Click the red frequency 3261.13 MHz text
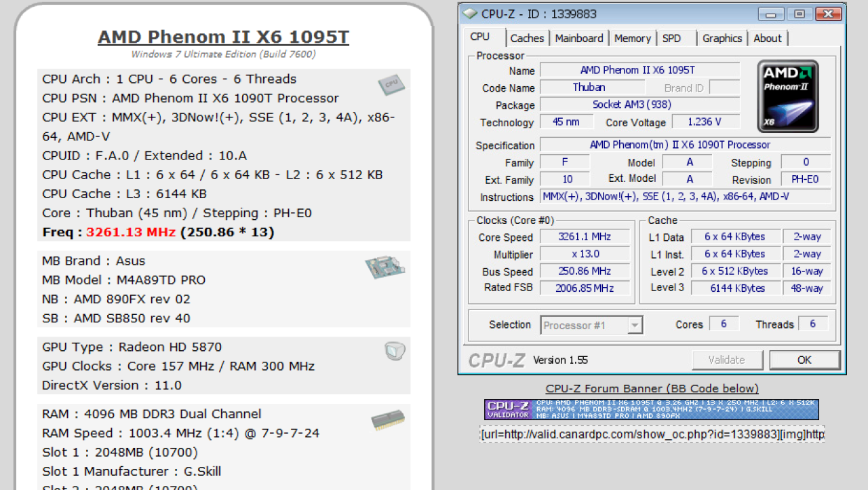868x490 pixels. click(131, 232)
